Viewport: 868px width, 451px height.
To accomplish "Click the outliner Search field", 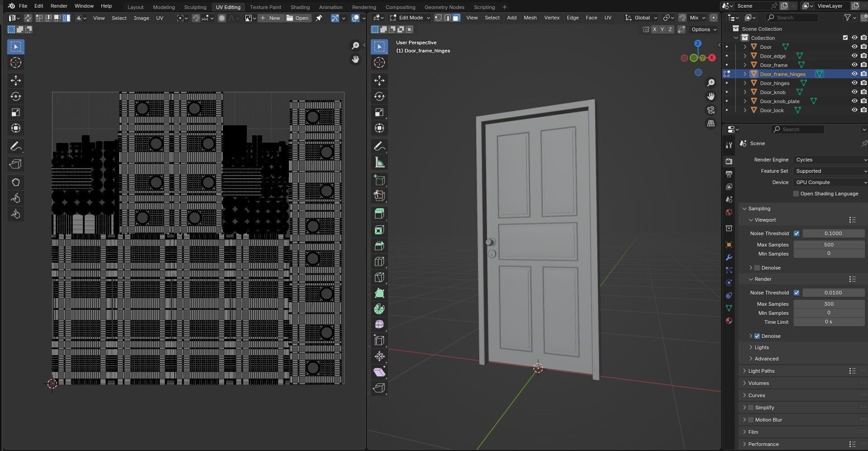I will coord(791,18).
